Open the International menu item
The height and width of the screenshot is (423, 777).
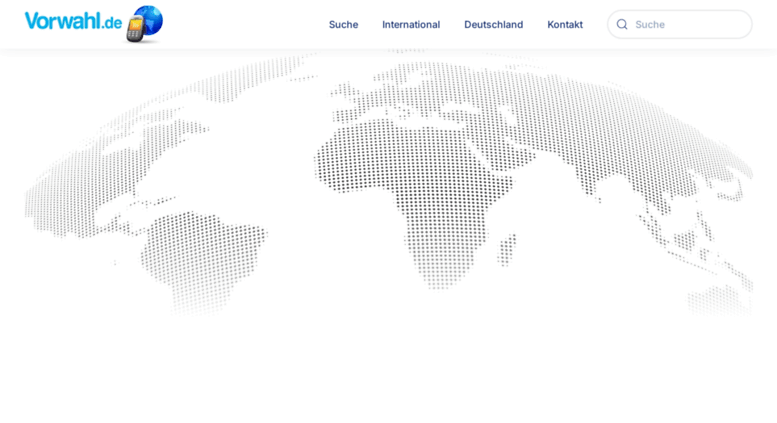411,24
